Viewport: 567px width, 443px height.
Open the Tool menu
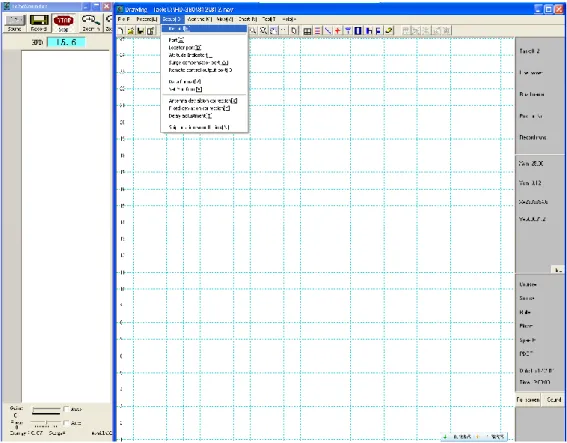pos(269,19)
